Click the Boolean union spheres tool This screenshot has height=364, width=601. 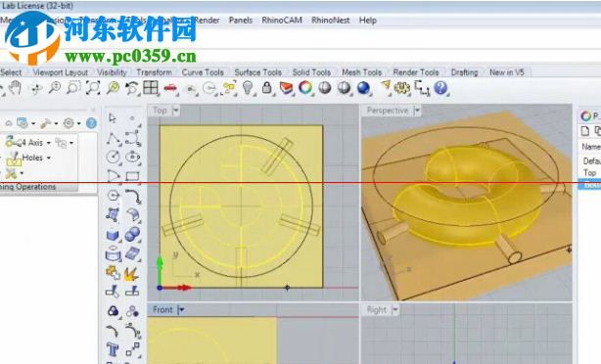(132, 235)
